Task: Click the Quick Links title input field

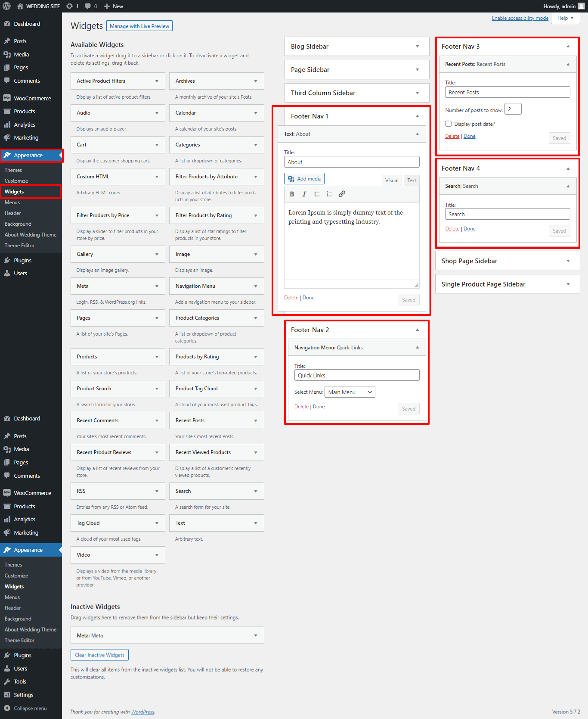Action: tap(356, 375)
